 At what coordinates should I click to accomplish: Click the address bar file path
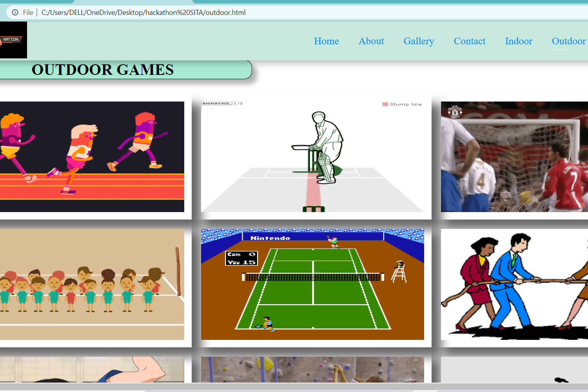[x=143, y=13]
